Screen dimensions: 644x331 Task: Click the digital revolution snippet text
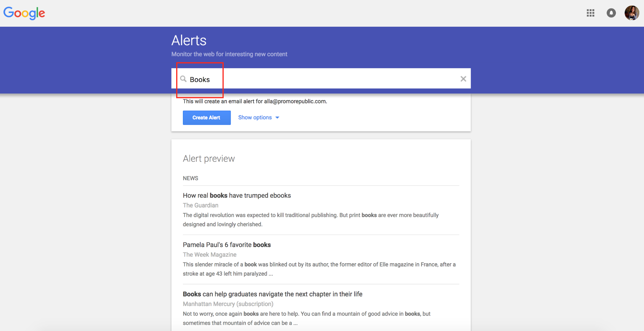[x=311, y=219]
